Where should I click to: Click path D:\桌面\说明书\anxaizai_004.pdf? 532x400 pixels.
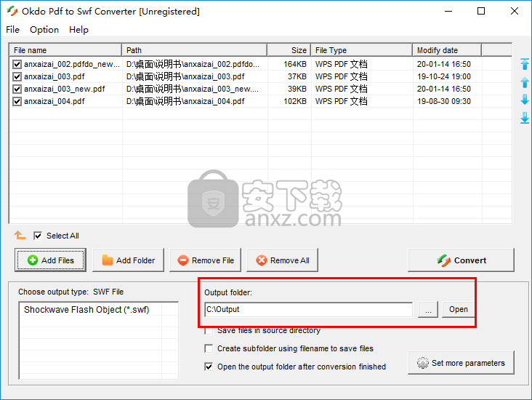[185, 101]
